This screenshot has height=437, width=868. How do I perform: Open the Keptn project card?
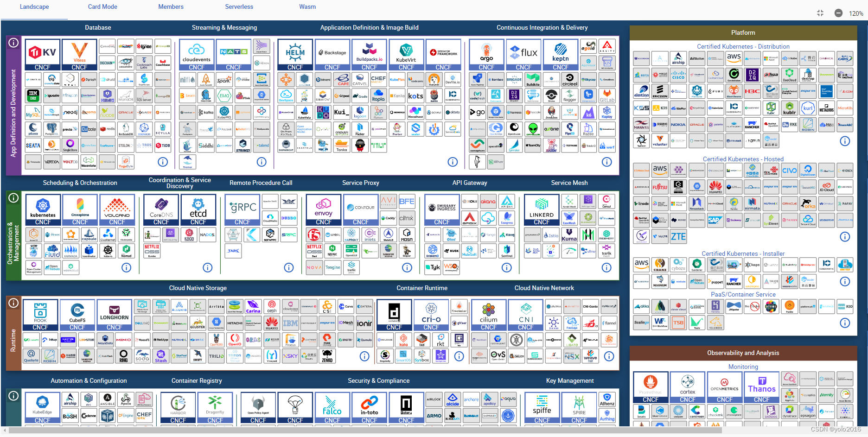click(561, 55)
